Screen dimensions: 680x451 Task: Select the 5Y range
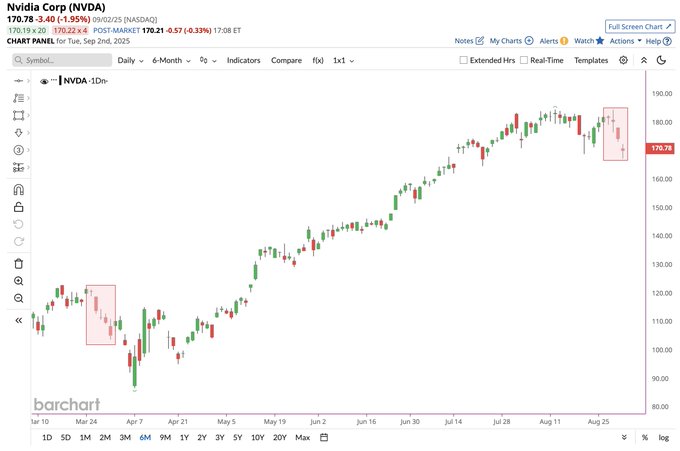click(x=238, y=438)
